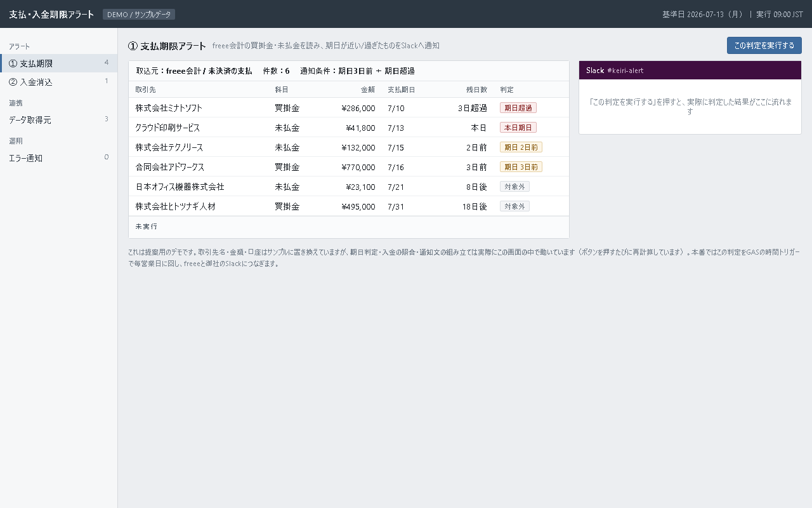The width and height of the screenshot is (812, 508).
Task: Click the ¥132,000 amount cell
Action: (358, 147)
